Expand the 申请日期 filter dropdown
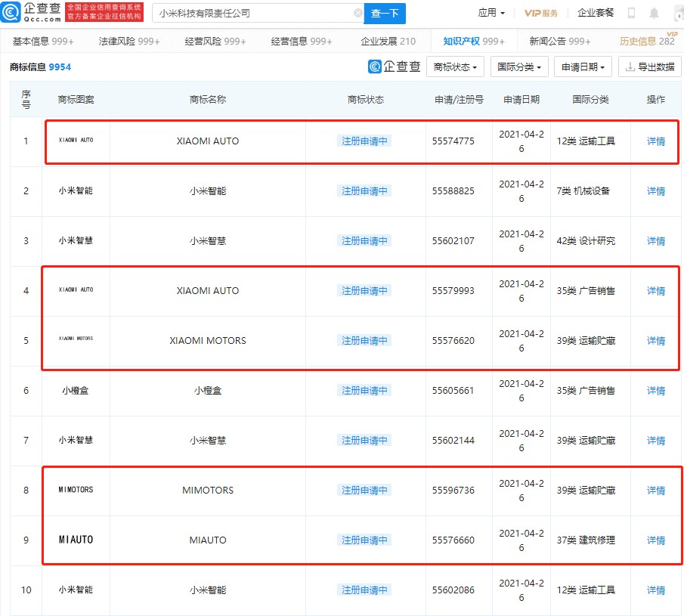Image resolution: width=684 pixels, height=616 pixels. click(583, 67)
